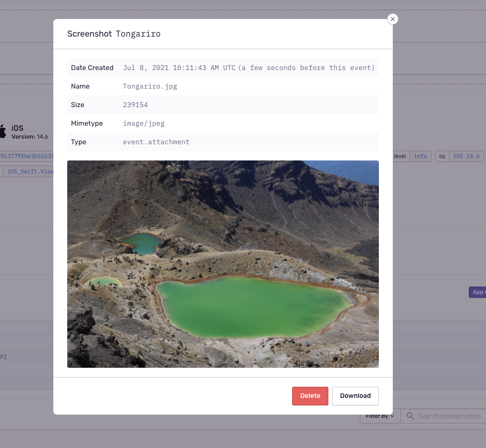Click the Mimetype row label
Screen dimensions: 486x448
87,123
